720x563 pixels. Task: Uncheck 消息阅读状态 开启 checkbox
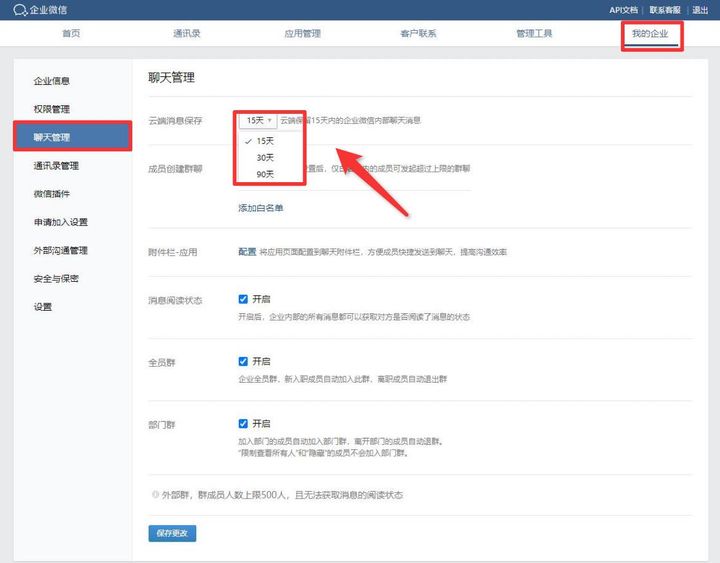(243, 299)
